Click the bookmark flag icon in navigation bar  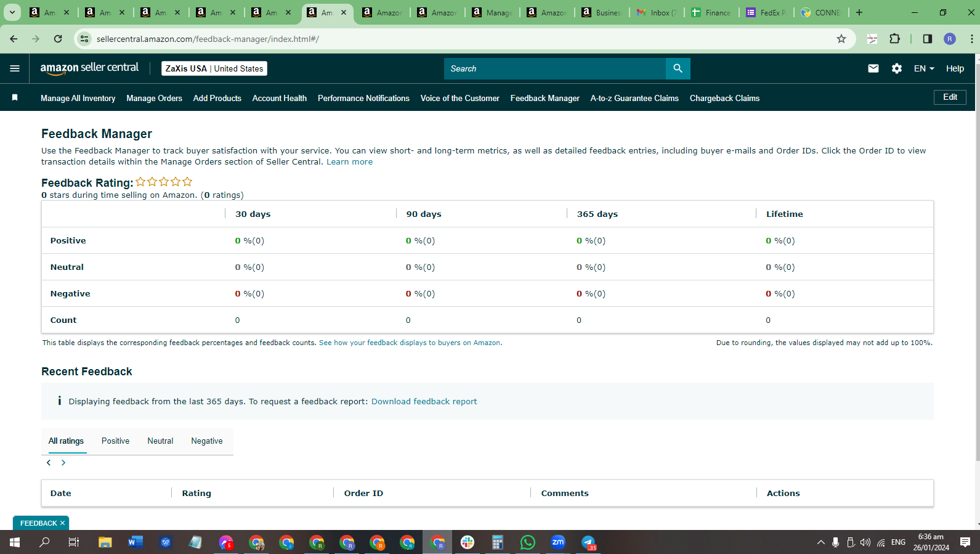tap(15, 97)
